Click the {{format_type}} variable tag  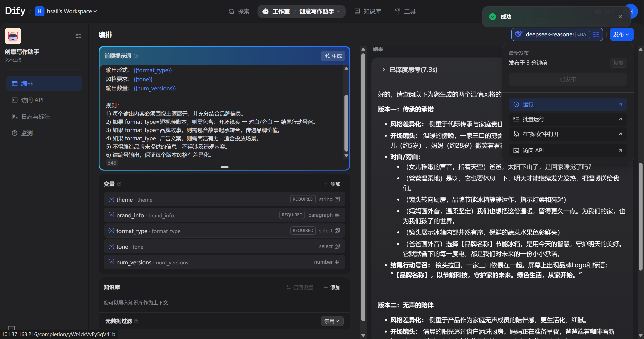point(152,70)
